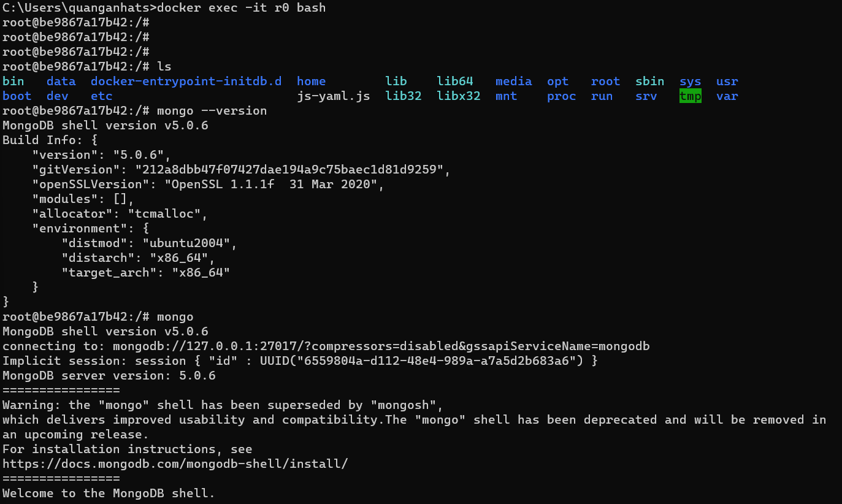Screen dimensions: 842x504
Task: Click the "target_arch" key in build info
Action: click(109, 273)
